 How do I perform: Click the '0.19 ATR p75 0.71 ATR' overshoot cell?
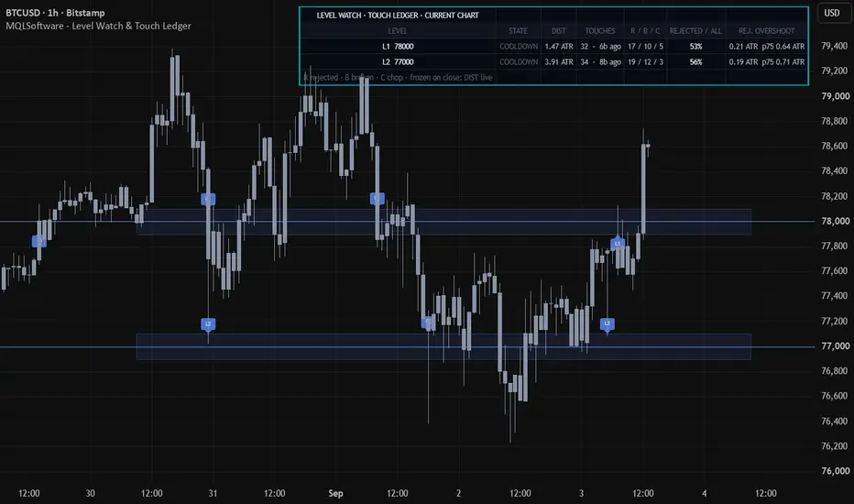tap(766, 62)
